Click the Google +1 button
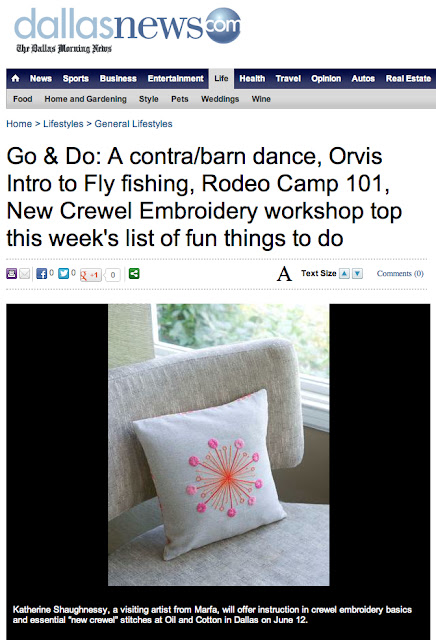The height and width of the screenshot is (640, 436). 91,275
